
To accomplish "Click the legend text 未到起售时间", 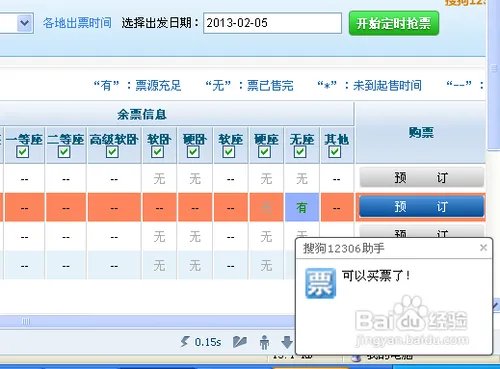I will tap(387, 86).
